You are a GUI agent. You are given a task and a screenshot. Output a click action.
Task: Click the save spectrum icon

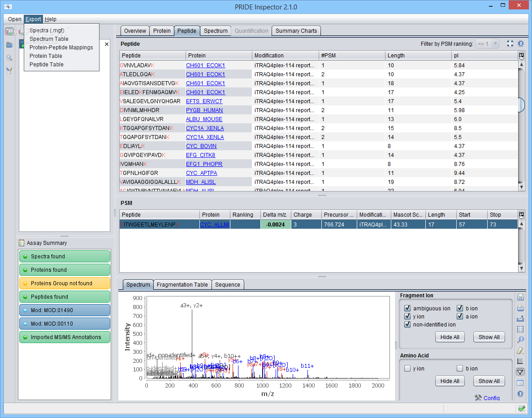(520, 297)
